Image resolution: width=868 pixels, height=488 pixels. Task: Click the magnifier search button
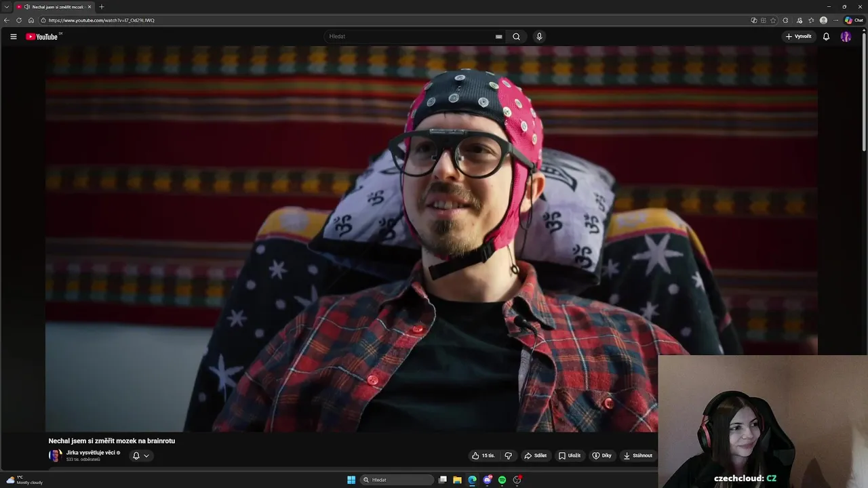[x=516, y=37]
